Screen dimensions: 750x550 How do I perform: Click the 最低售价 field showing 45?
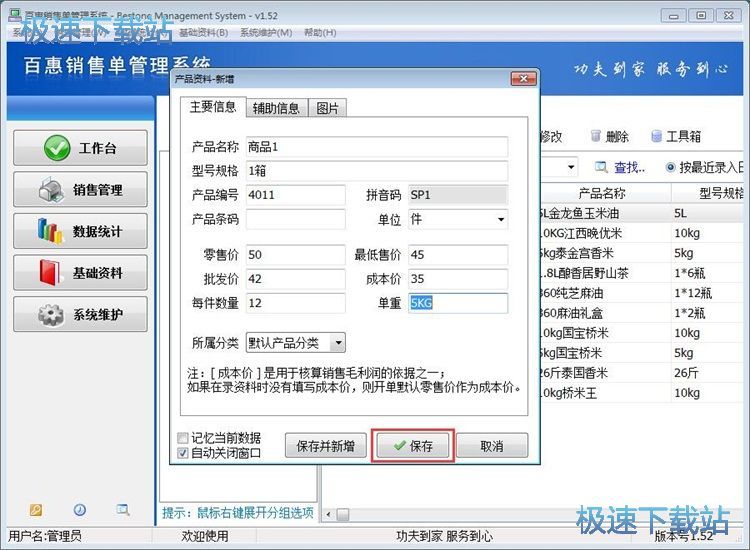[x=458, y=254]
